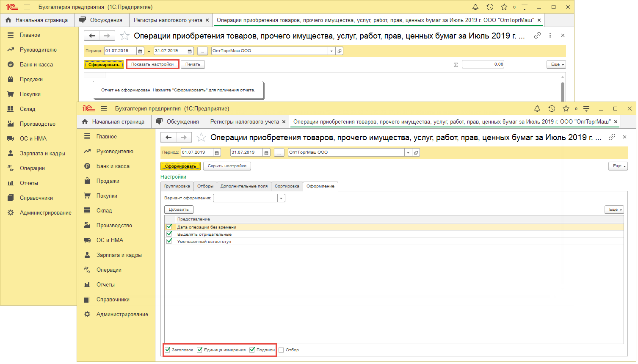The width and height of the screenshot is (638, 364).
Task: Uncheck Дата операции без времени
Action: pos(169,227)
